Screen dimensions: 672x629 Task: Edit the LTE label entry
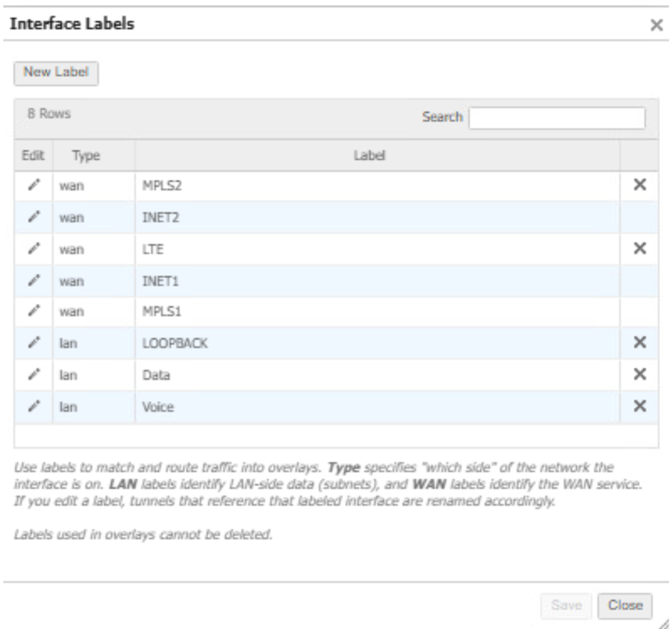tap(33, 249)
